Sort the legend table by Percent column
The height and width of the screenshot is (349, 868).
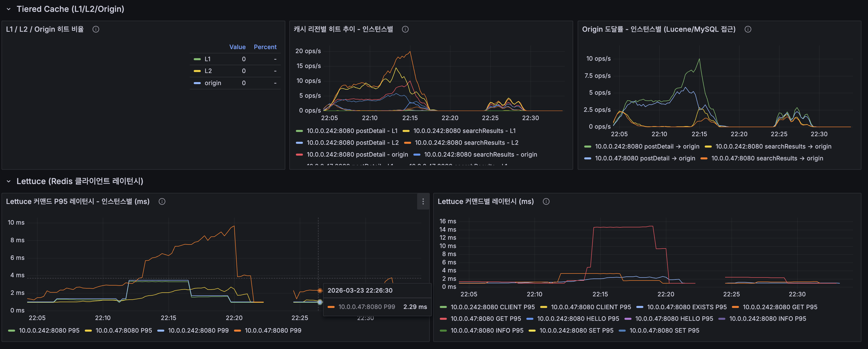coord(265,47)
